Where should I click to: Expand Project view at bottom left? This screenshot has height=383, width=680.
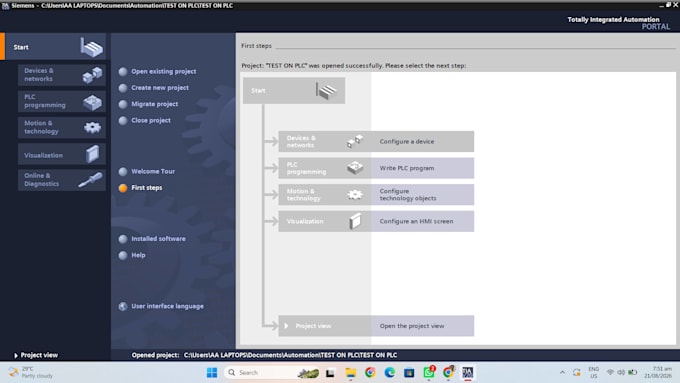[36, 355]
